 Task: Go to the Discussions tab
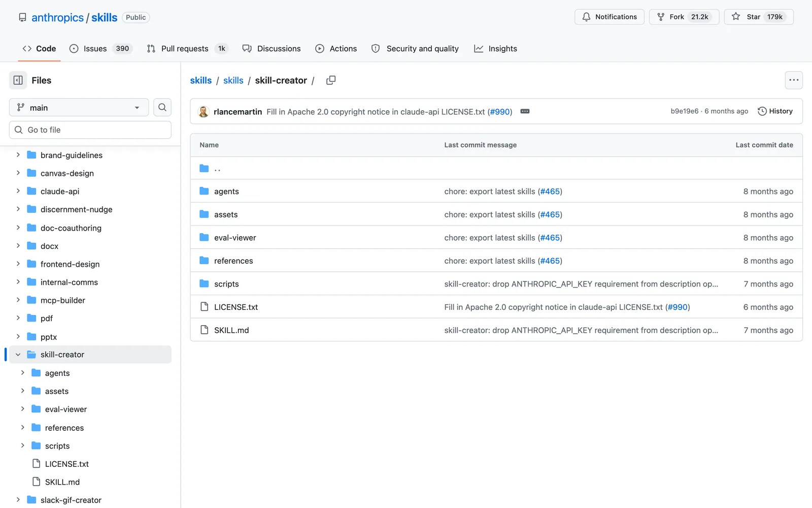pyautogui.click(x=272, y=49)
